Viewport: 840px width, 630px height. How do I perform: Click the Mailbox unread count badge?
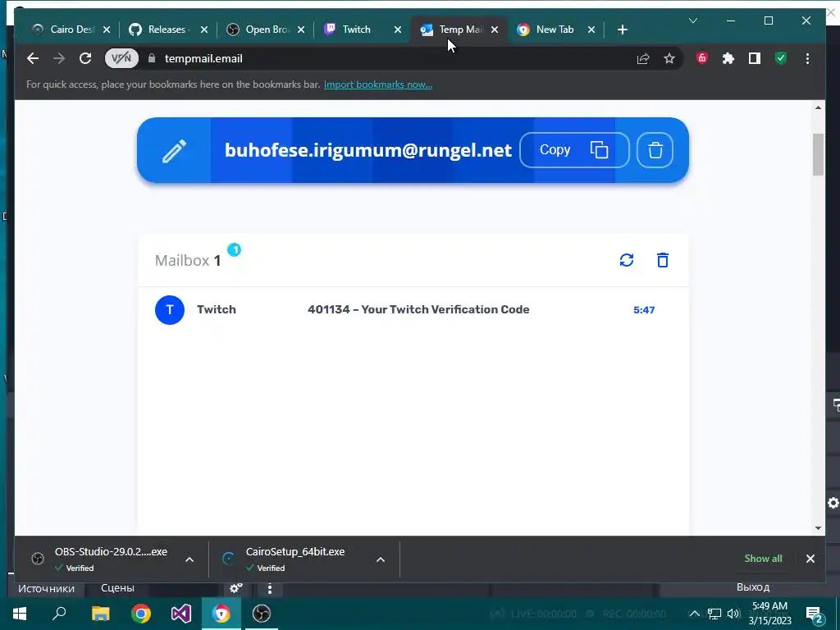[234, 249]
